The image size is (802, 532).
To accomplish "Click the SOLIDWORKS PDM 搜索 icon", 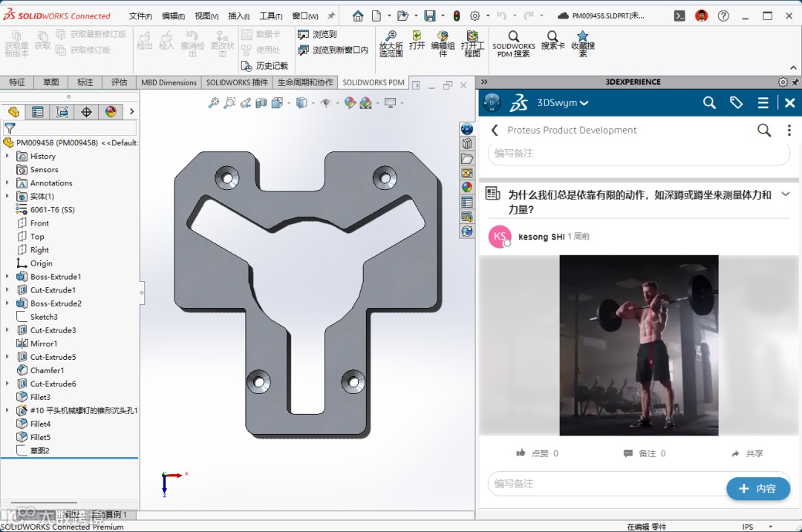I will [513, 37].
